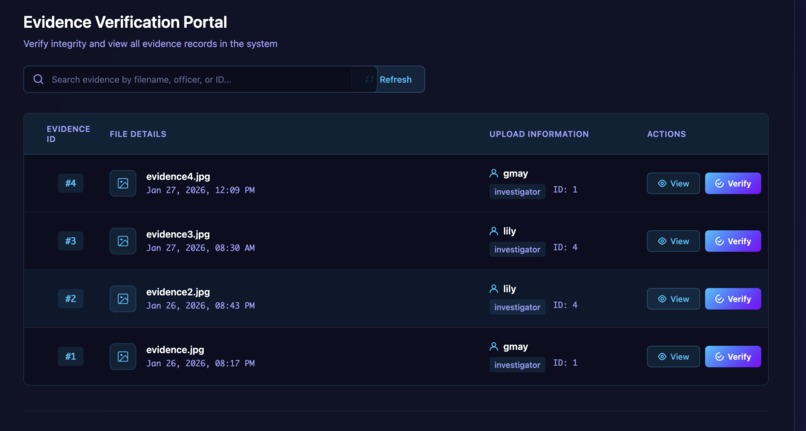
Task: Click uploader lily in row #2
Action: (509, 289)
